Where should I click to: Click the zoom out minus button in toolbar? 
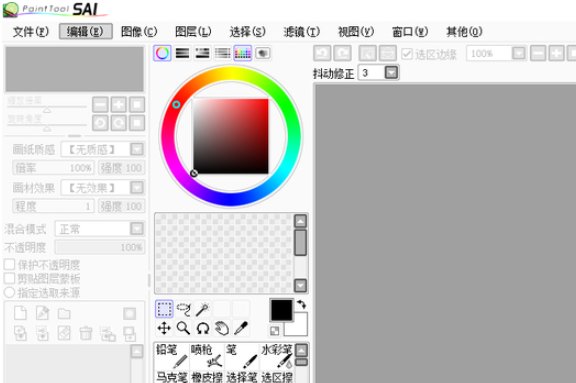pyautogui.click(x=538, y=54)
